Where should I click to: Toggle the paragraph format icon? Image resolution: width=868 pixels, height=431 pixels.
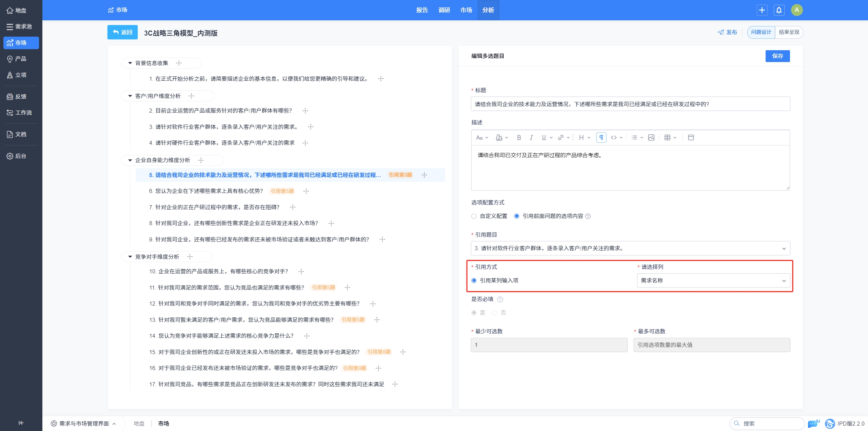click(601, 137)
